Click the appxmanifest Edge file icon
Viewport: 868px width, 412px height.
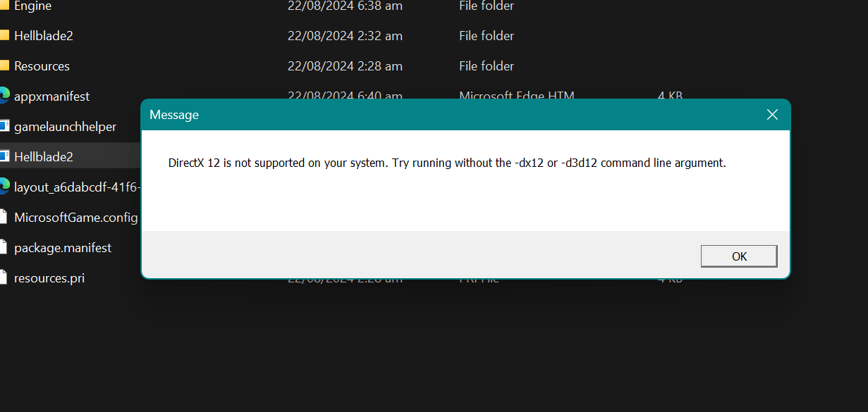coord(4,96)
